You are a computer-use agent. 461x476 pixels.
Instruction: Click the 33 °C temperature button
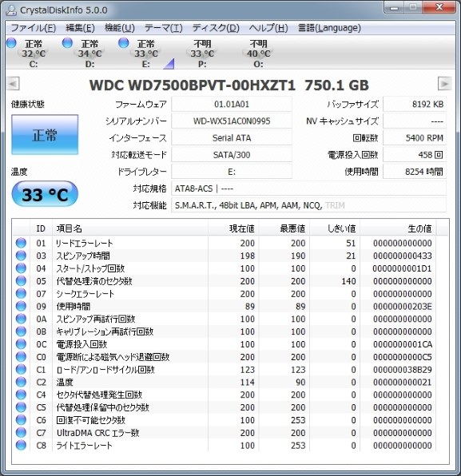45,194
